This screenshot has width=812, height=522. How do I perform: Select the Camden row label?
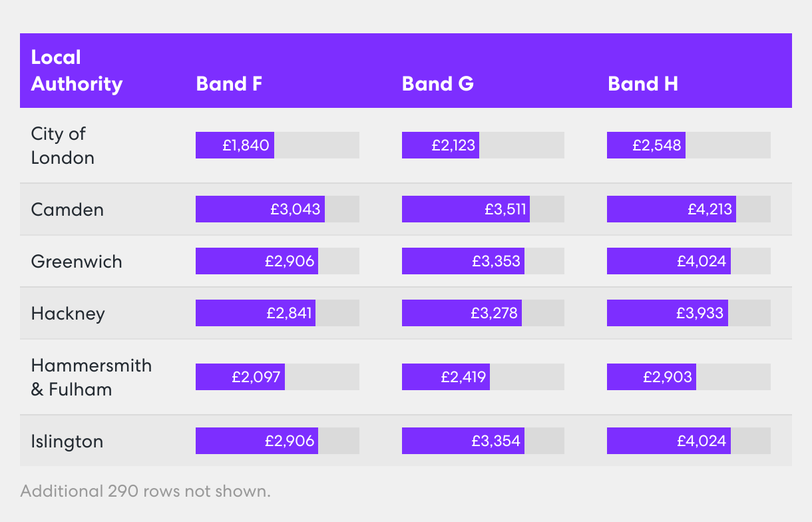pyautogui.click(x=67, y=210)
